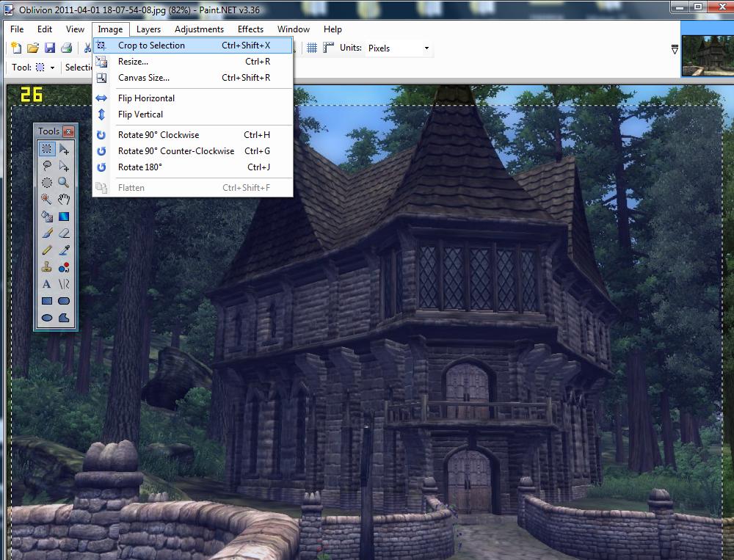Open the Help menu
The height and width of the screenshot is (560, 734).
(x=333, y=29)
